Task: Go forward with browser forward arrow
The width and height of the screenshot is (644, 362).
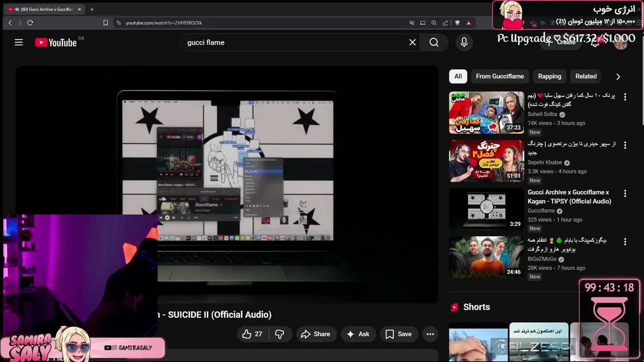Action: (20, 23)
